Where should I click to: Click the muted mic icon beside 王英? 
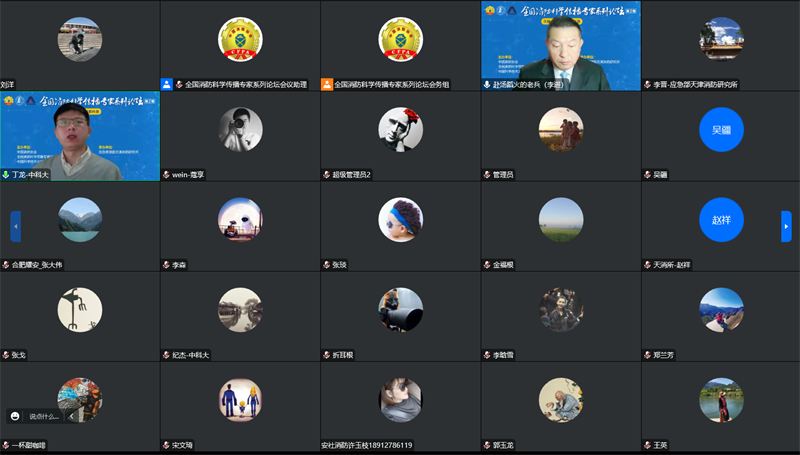point(646,445)
